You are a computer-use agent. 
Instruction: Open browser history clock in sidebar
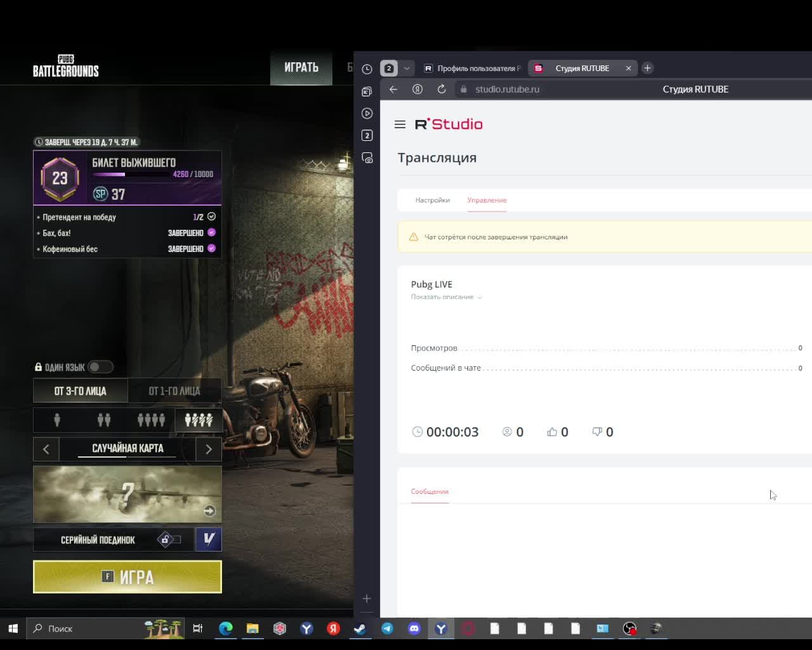[x=367, y=69]
